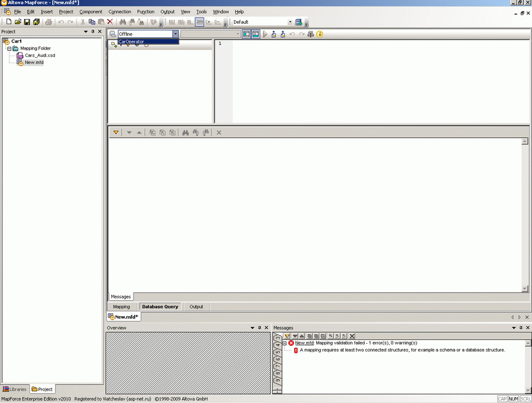Pin the Overview panel
This screenshot has height=403, width=532.
coord(259,328)
